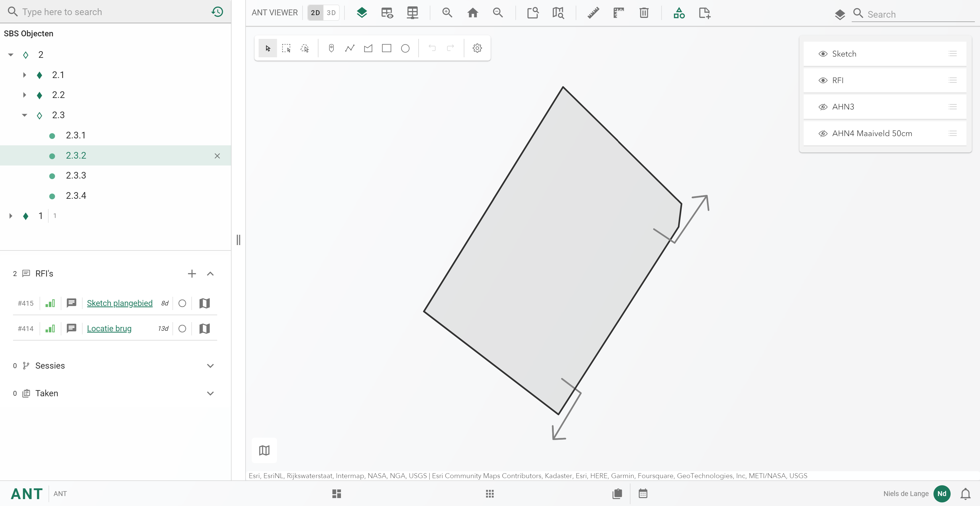Open the basemap icon at map bottom-left
Screen dimensions: 980x506
click(x=264, y=450)
